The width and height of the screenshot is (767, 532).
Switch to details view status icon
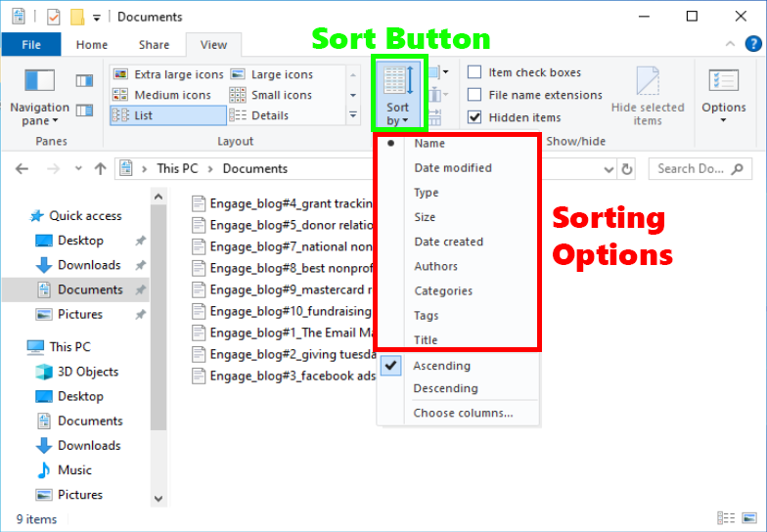pyautogui.click(x=726, y=518)
